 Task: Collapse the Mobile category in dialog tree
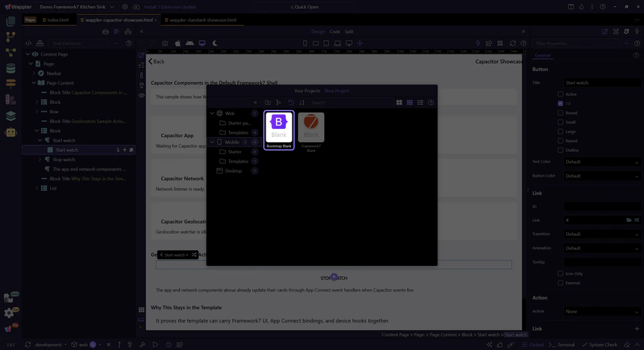tap(212, 142)
